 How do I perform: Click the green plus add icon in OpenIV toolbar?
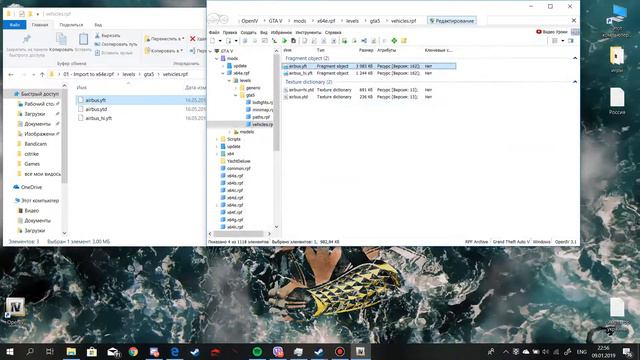pos(394,41)
